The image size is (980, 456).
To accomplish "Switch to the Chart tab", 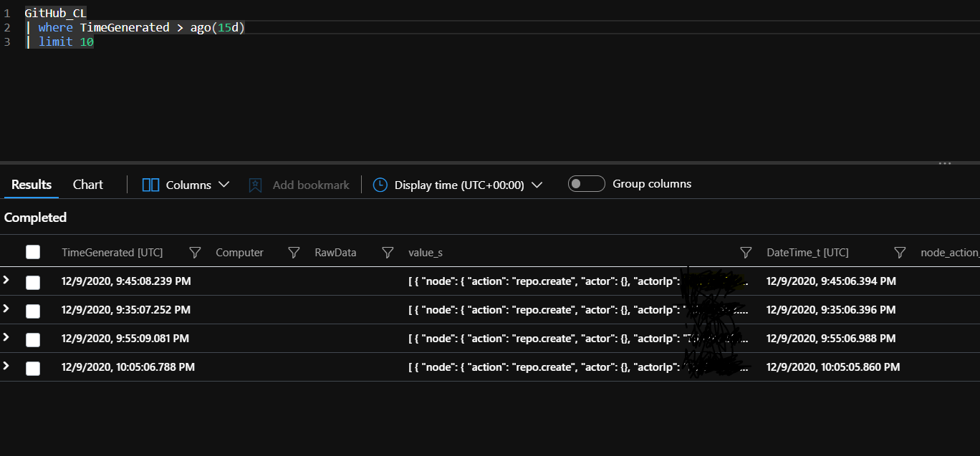I will (x=88, y=185).
